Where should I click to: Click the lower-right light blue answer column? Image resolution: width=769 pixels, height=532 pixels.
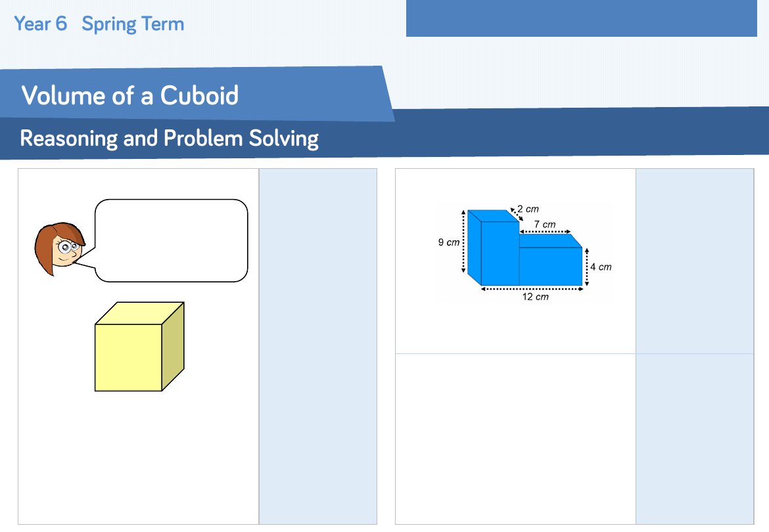coord(694,439)
